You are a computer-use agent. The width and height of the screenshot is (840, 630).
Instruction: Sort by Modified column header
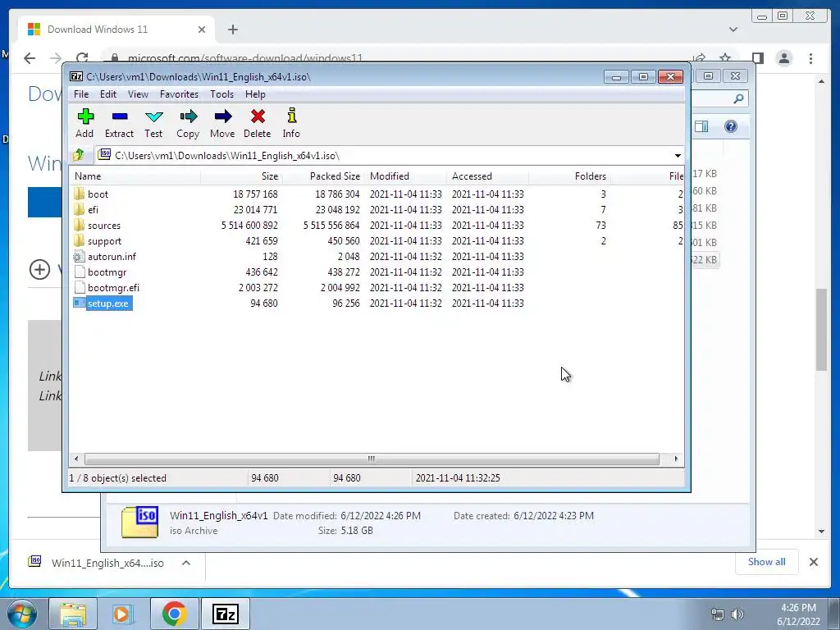[x=405, y=176]
